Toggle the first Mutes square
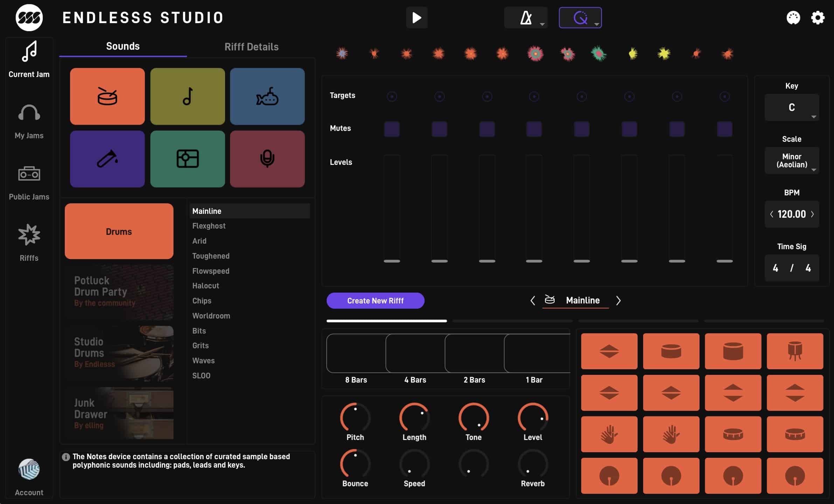834x504 pixels. pyautogui.click(x=392, y=129)
